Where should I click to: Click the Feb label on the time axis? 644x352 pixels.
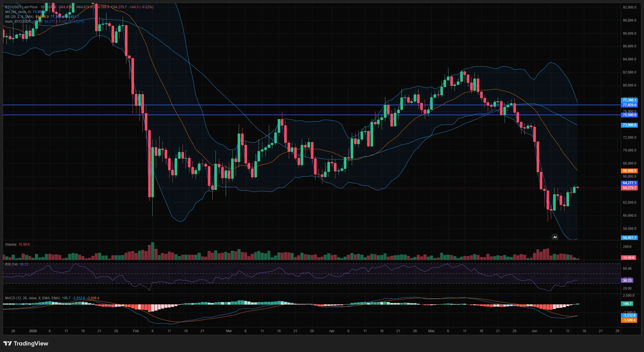coord(136,331)
